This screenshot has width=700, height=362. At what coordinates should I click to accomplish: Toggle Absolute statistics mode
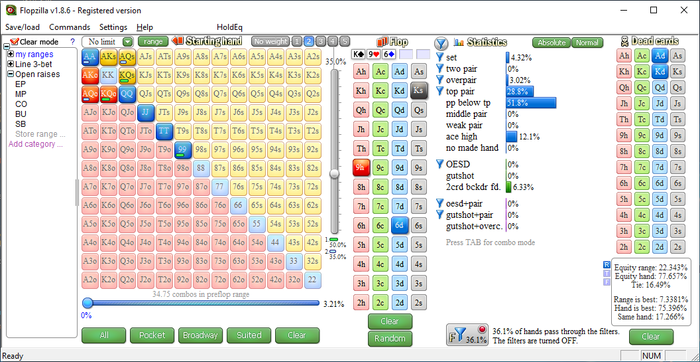pyautogui.click(x=551, y=43)
